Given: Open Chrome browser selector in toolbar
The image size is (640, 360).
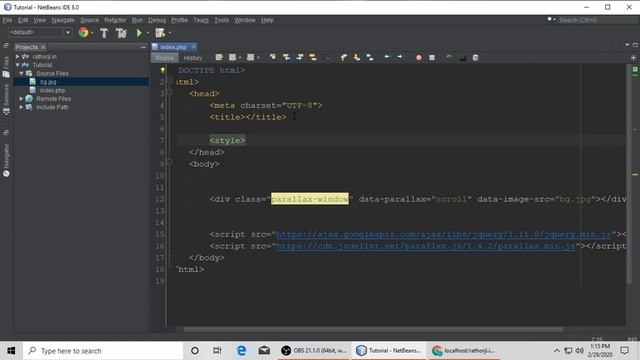Looking at the screenshot, I should point(83,33).
